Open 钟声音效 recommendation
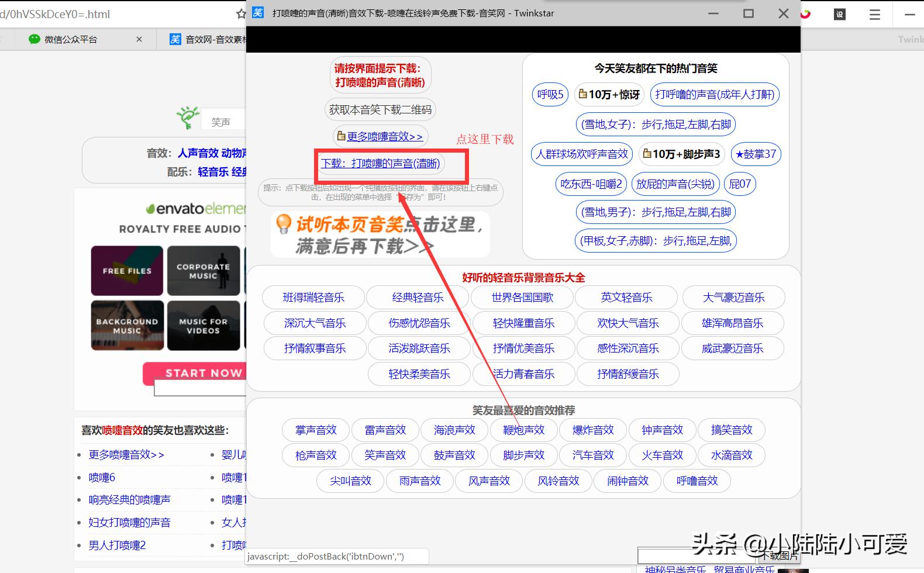Viewport: 924px width, 573px height. (x=662, y=430)
